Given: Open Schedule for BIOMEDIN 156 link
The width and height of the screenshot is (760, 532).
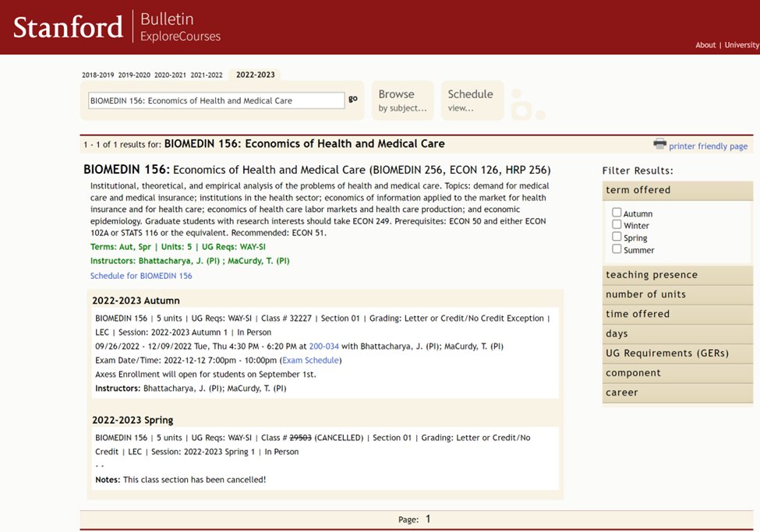Looking at the screenshot, I should [x=141, y=276].
